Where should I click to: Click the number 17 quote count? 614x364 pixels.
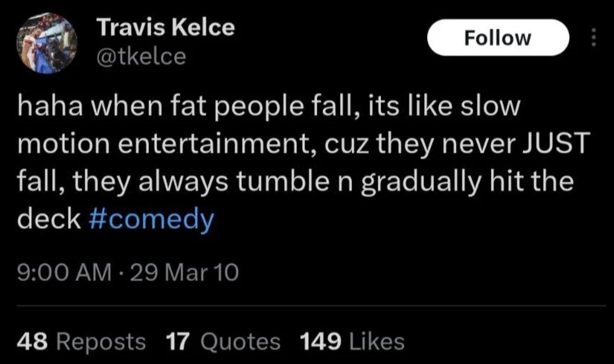pyautogui.click(x=178, y=342)
